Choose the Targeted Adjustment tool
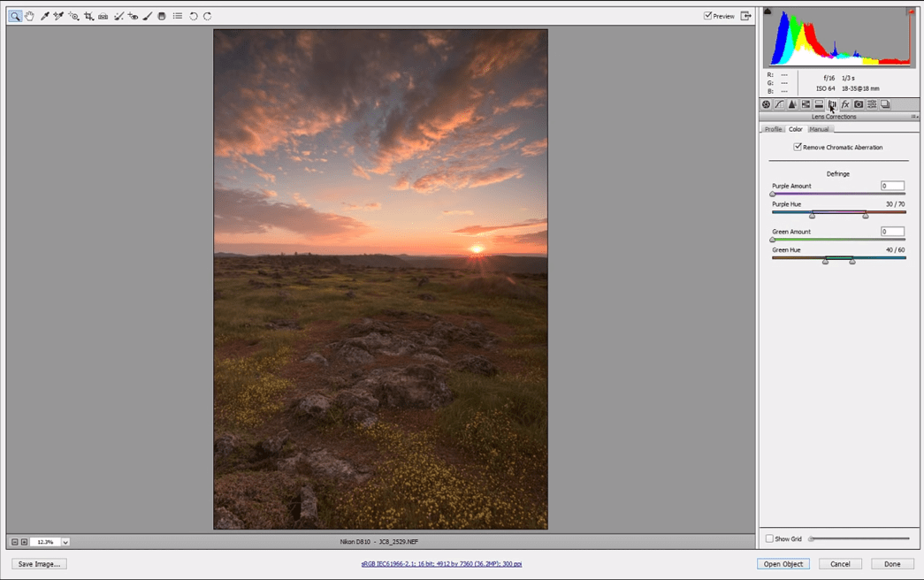Image resolution: width=924 pixels, height=580 pixels. coord(73,16)
